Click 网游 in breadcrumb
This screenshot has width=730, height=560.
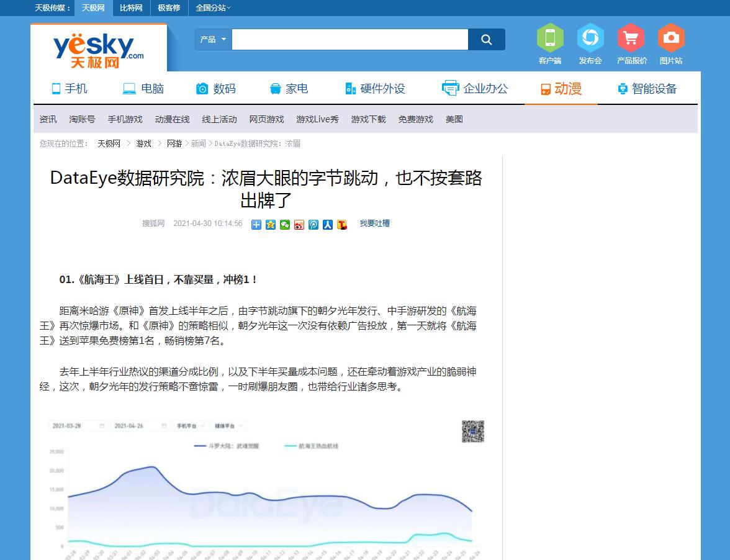click(x=174, y=143)
